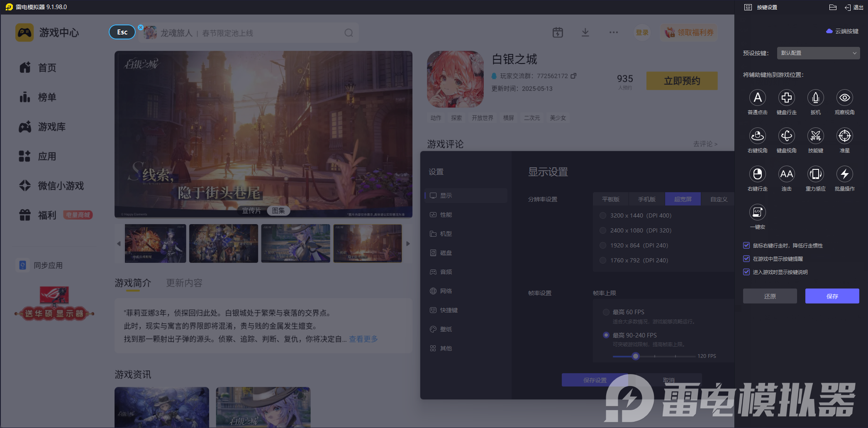Screen dimensions: 868x428
Task: Click 保存设置 in display settings
Action: 595,380
